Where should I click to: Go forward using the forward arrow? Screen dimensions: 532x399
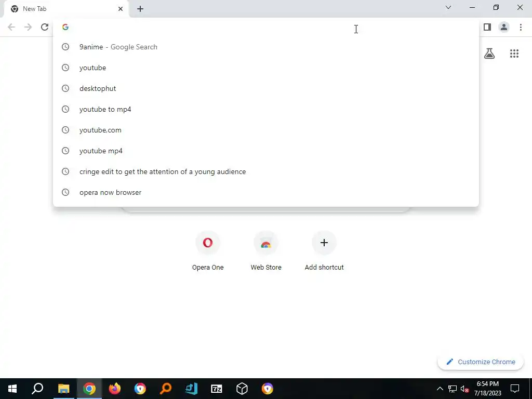[x=28, y=27]
